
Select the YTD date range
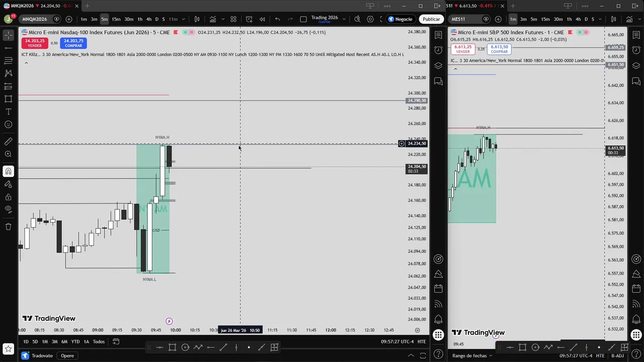pos(75,341)
